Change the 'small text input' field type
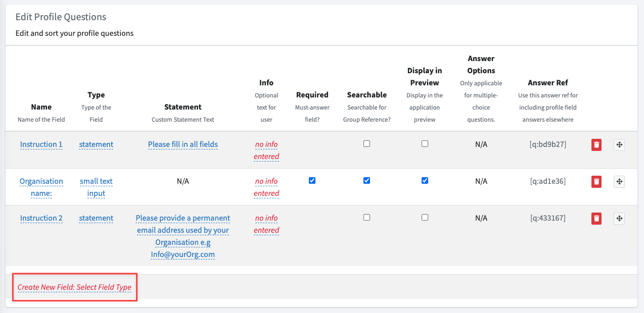Image resolution: width=644 pixels, height=313 pixels. [x=96, y=187]
